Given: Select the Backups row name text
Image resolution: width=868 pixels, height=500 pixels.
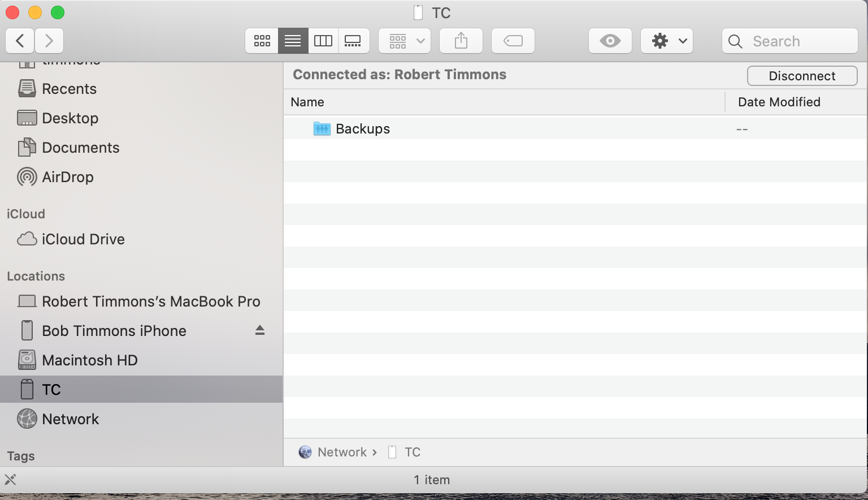Looking at the screenshot, I should click(x=363, y=128).
